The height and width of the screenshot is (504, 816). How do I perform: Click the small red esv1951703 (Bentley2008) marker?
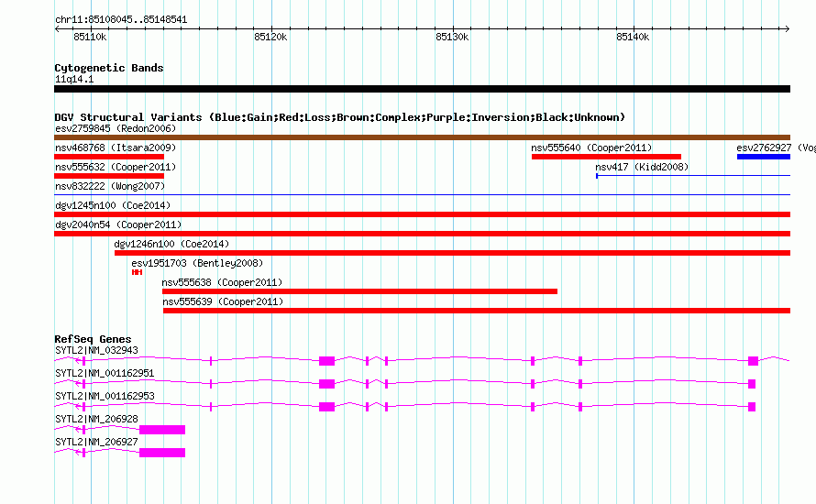click(137, 272)
